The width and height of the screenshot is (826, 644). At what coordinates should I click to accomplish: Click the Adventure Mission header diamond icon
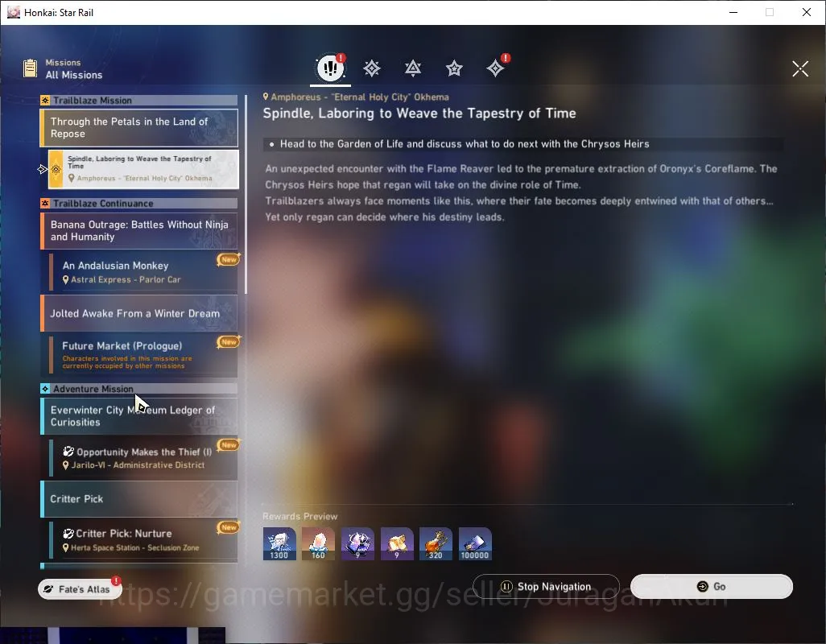45,389
